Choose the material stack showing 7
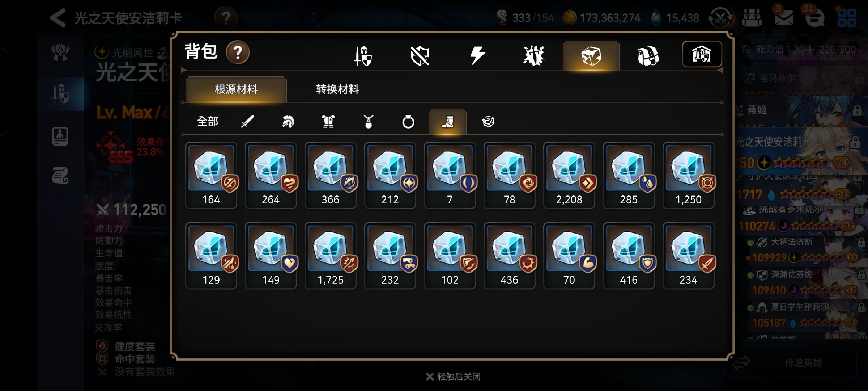This screenshot has height=391, width=868. pyautogui.click(x=450, y=175)
